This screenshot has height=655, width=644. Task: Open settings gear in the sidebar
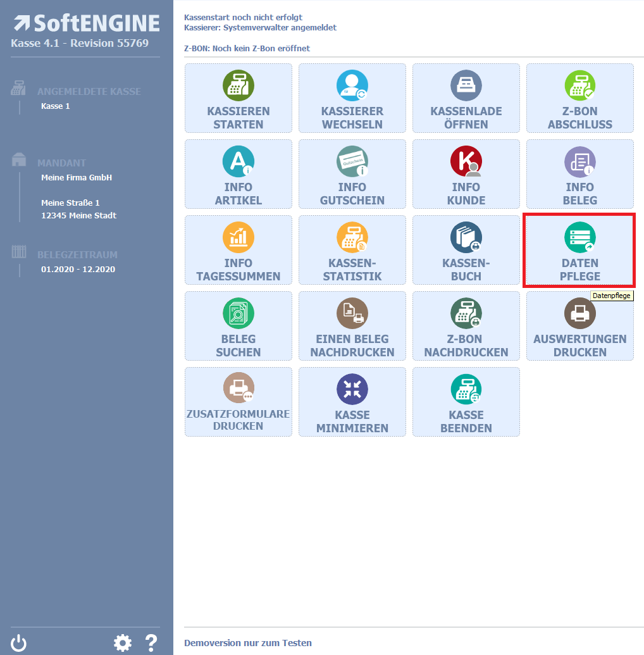coord(123,643)
